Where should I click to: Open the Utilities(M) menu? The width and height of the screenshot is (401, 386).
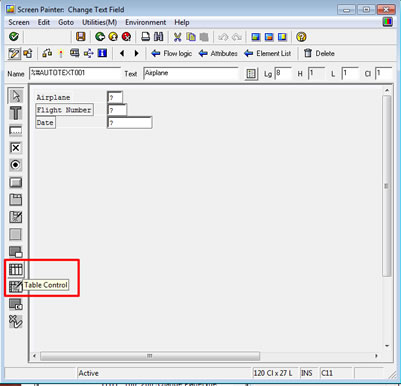click(x=99, y=22)
